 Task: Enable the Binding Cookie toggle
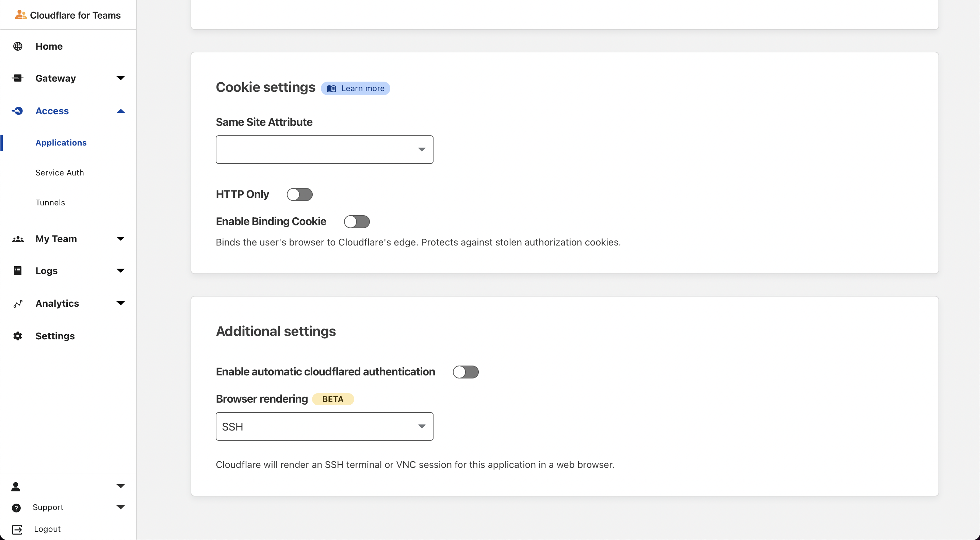coord(357,222)
